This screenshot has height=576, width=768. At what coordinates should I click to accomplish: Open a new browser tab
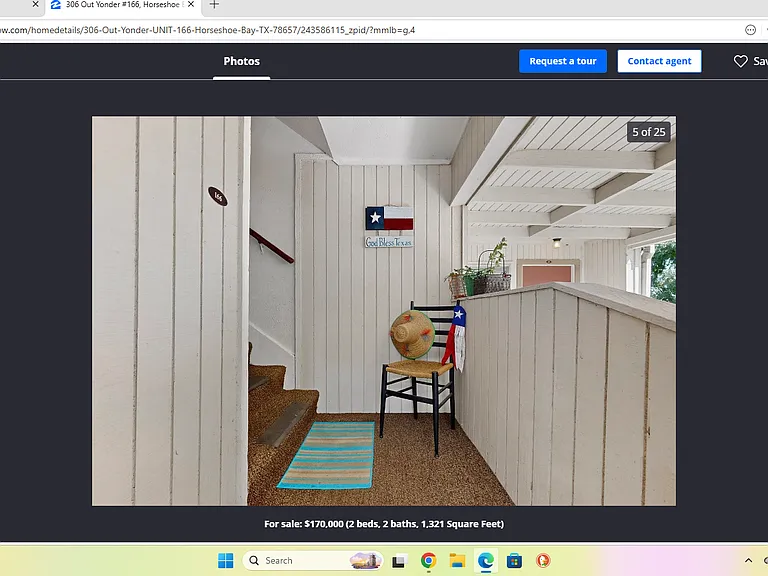tap(214, 5)
